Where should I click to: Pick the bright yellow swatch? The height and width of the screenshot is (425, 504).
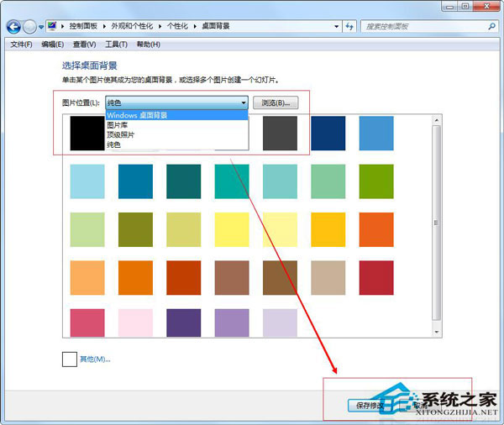point(232,229)
